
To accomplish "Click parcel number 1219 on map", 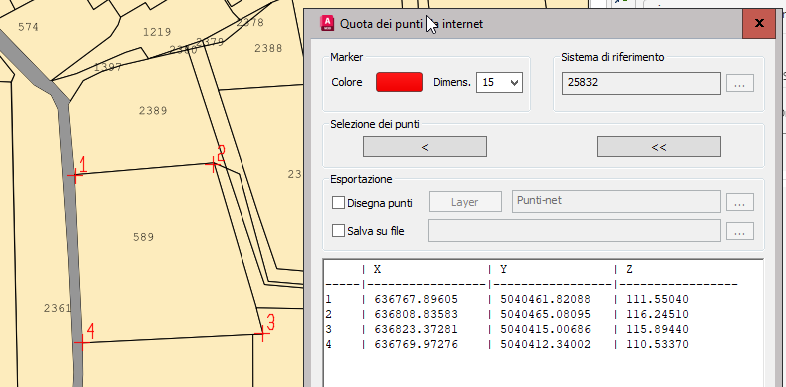I will pos(157,33).
